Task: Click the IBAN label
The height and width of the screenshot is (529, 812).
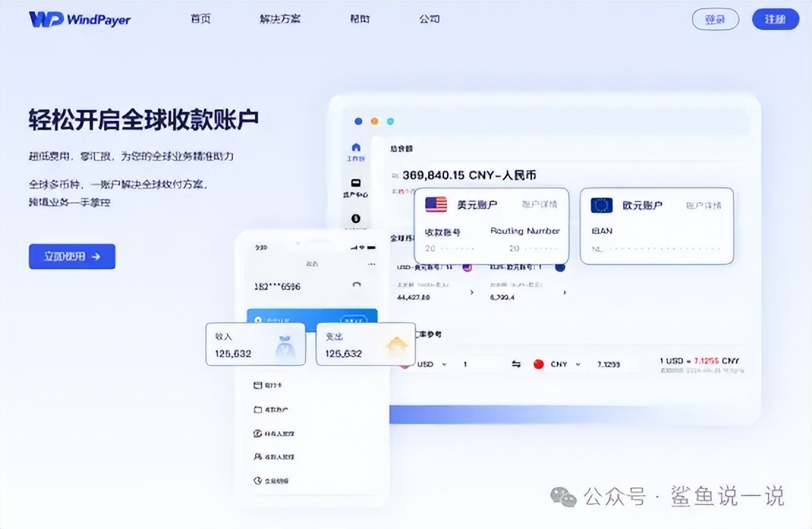Action: [x=602, y=231]
